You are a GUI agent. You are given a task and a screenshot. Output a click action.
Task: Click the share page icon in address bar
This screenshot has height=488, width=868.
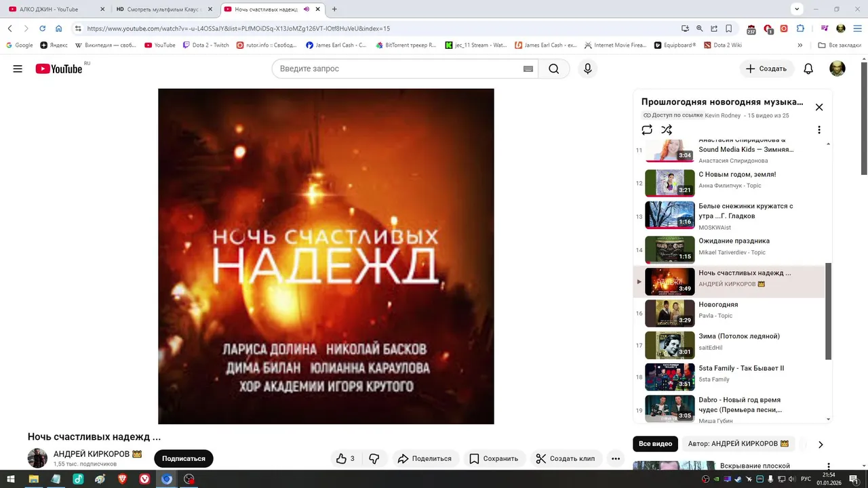tap(714, 28)
